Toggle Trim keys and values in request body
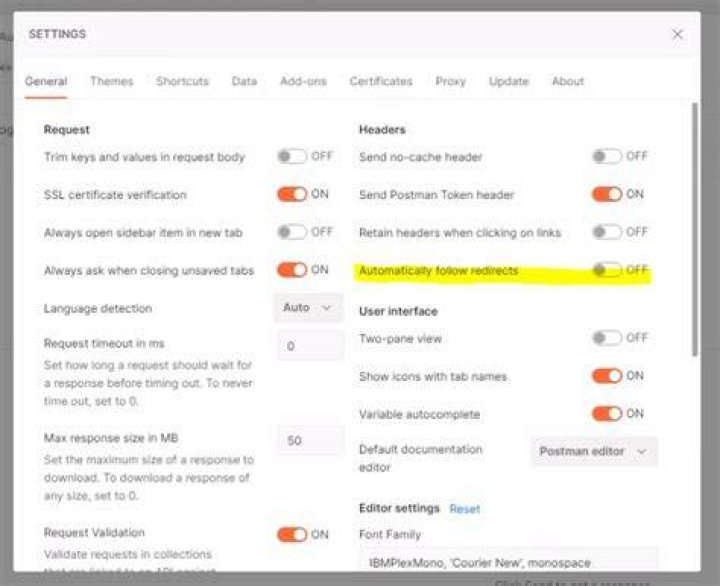Image resolution: width=720 pixels, height=586 pixels. (x=292, y=157)
